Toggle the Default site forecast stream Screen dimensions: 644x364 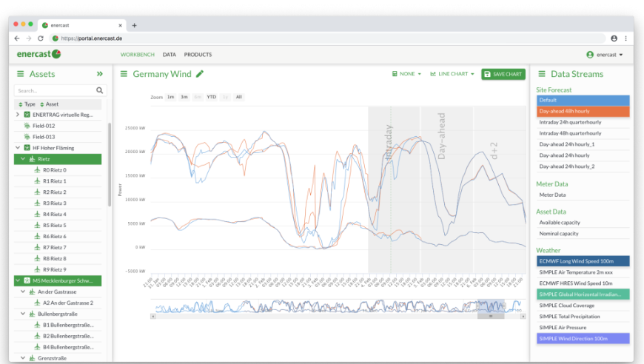click(x=583, y=100)
